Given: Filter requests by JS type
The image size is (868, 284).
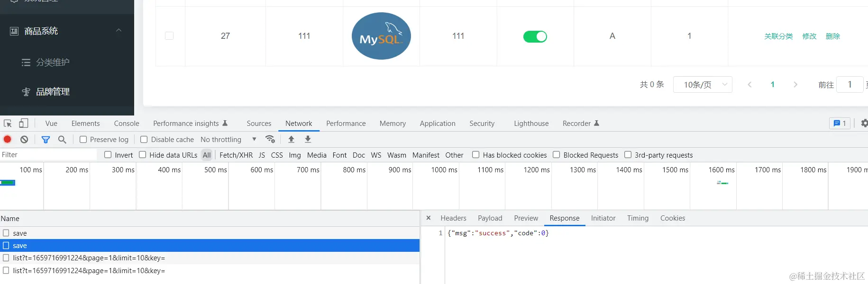Looking at the screenshot, I should (262, 155).
